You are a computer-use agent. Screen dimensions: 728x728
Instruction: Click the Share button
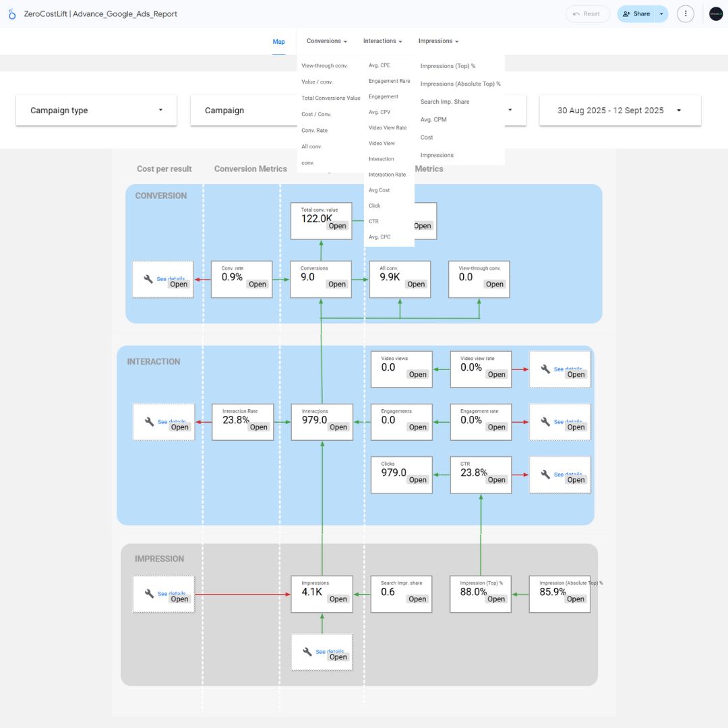636,13
